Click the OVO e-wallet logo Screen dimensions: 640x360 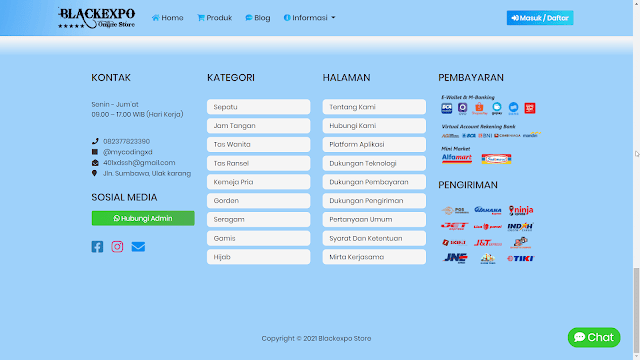click(462, 108)
